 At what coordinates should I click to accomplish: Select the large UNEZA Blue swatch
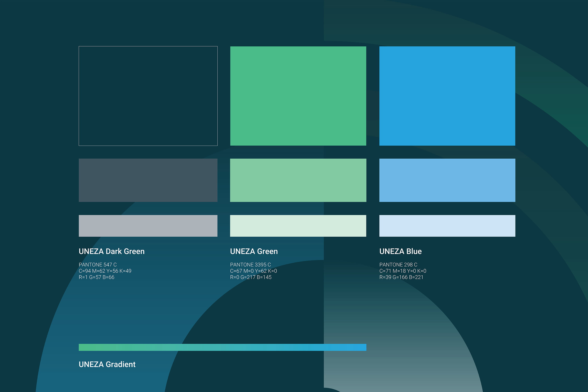pos(447,96)
